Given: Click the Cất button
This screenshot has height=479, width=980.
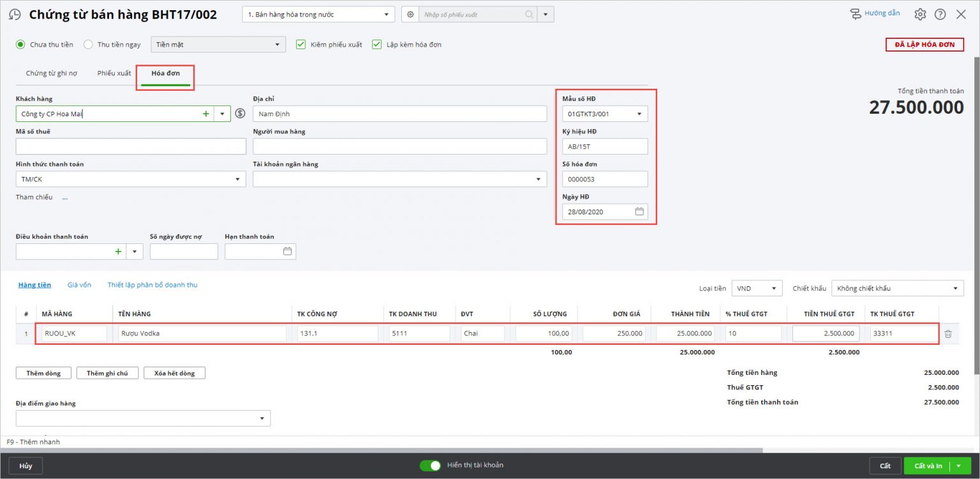Looking at the screenshot, I should 885,466.
